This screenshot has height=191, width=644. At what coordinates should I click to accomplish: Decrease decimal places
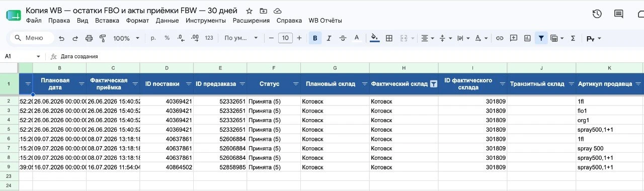pos(181,38)
